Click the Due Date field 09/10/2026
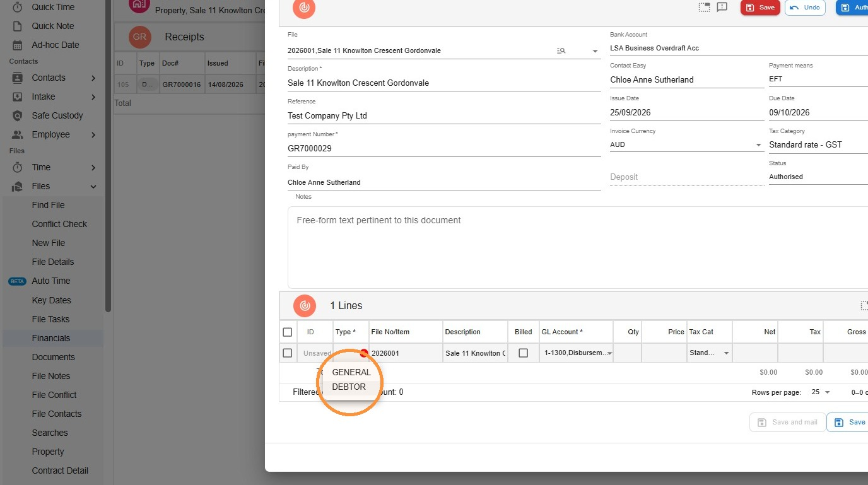868x485 pixels. [818, 113]
